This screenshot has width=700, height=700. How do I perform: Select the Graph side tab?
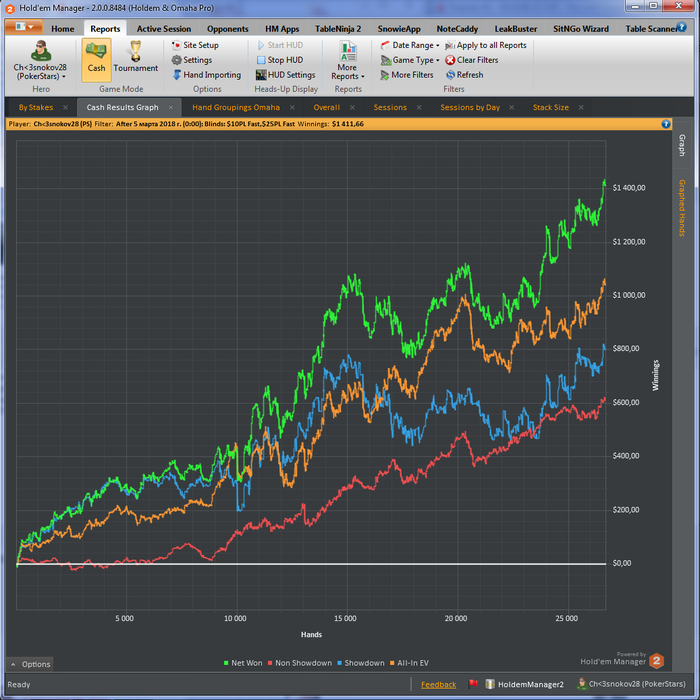pyautogui.click(x=682, y=145)
